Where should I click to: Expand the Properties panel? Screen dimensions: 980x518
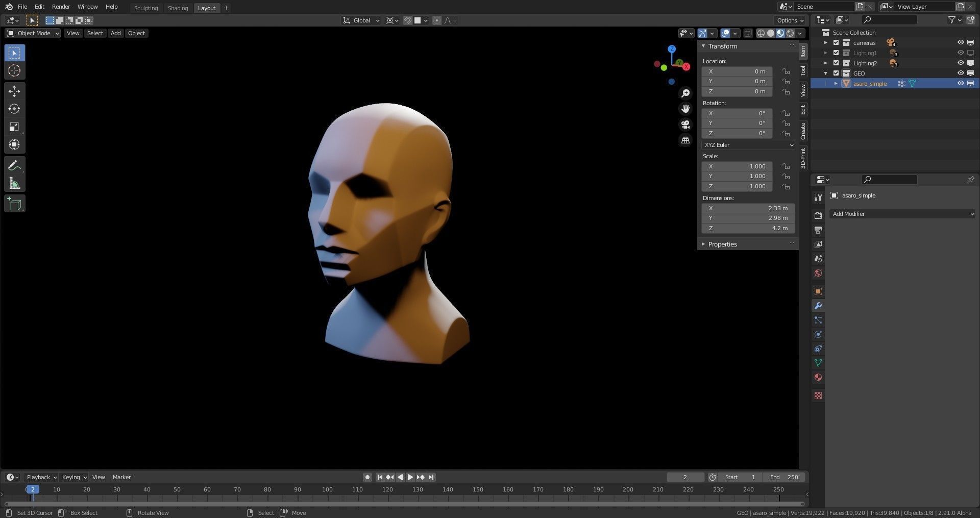click(x=703, y=244)
